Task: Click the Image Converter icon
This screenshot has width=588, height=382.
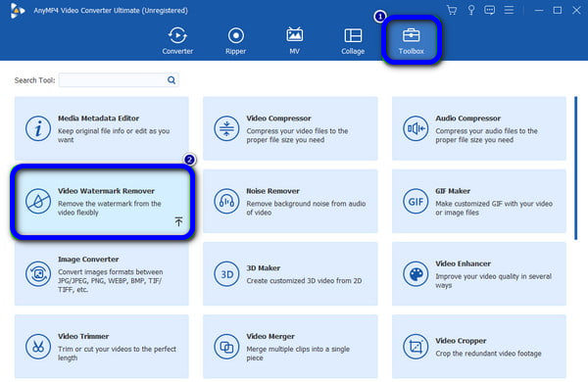Action: [x=38, y=274]
